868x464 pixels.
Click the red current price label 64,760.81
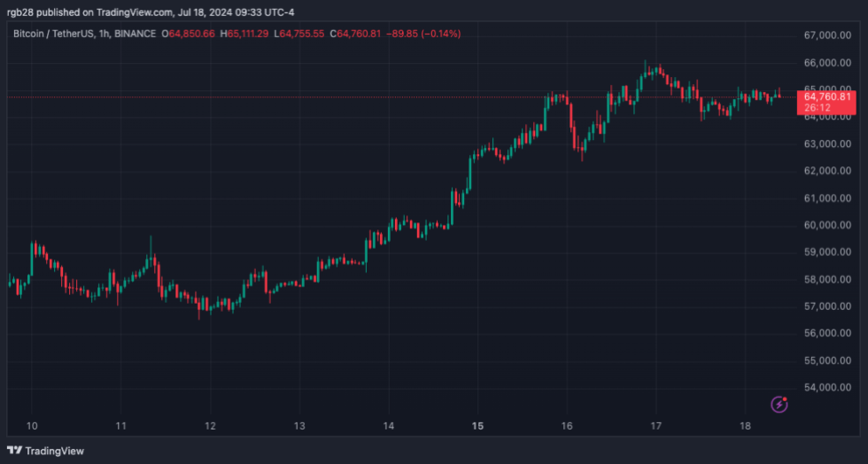(827, 97)
